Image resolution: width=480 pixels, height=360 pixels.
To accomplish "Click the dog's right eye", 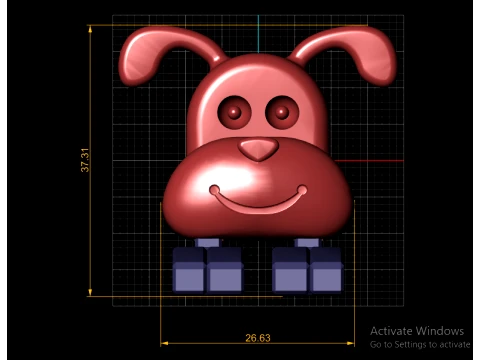I will (282, 112).
